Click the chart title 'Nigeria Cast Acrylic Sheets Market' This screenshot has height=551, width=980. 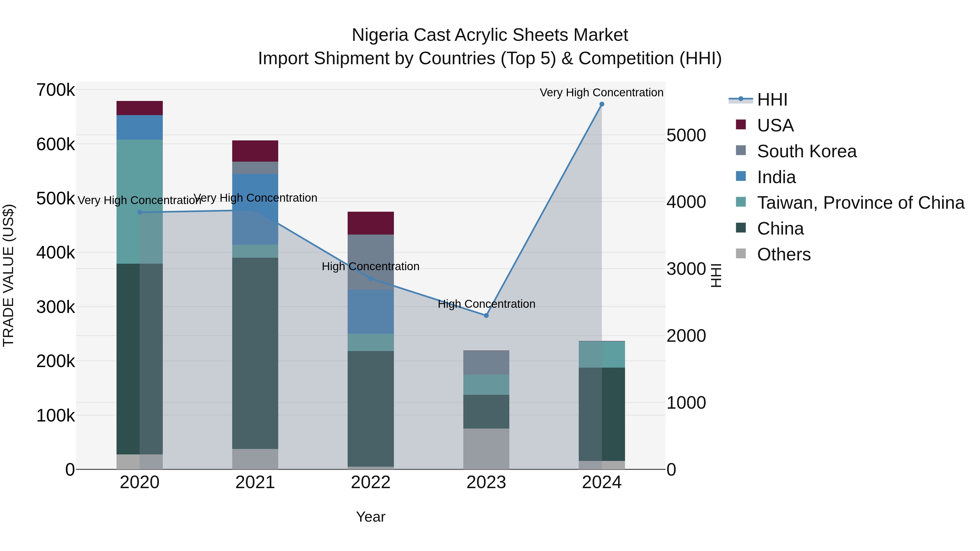[490, 35]
